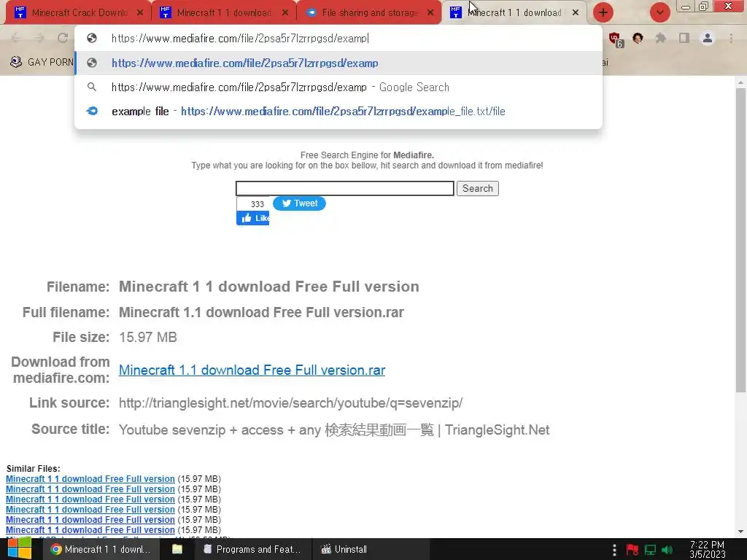Close the active Minecraft 1 1 download tab
The height and width of the screenshot is (560, 747).
coord(576,13)
